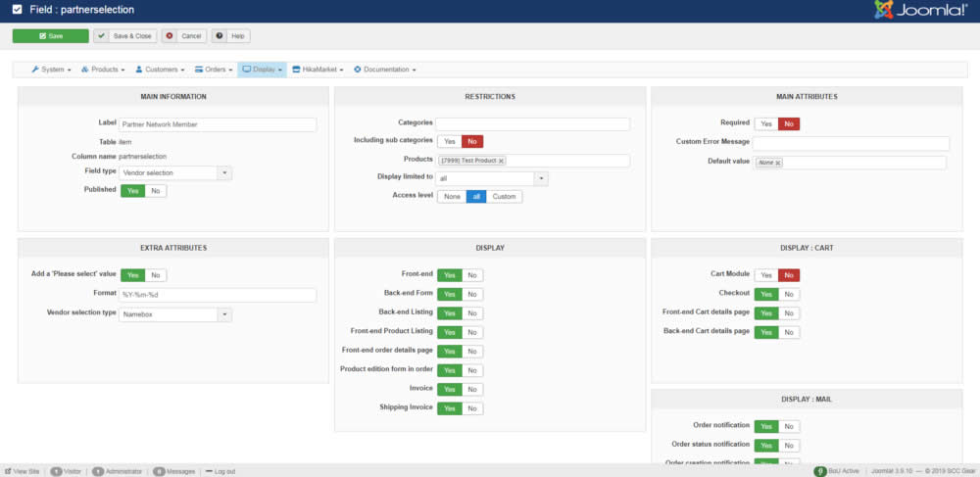The width and height of the screenshot is (980, 477).
Task: Click the green Save button
Action: point(51,36)
